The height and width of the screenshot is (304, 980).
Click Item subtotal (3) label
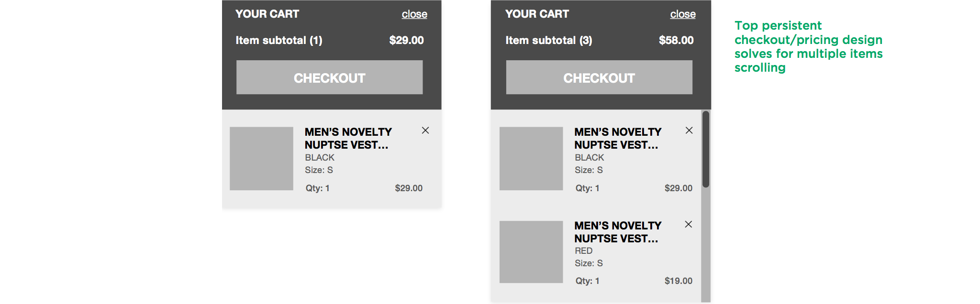click(x=549, y=41)
